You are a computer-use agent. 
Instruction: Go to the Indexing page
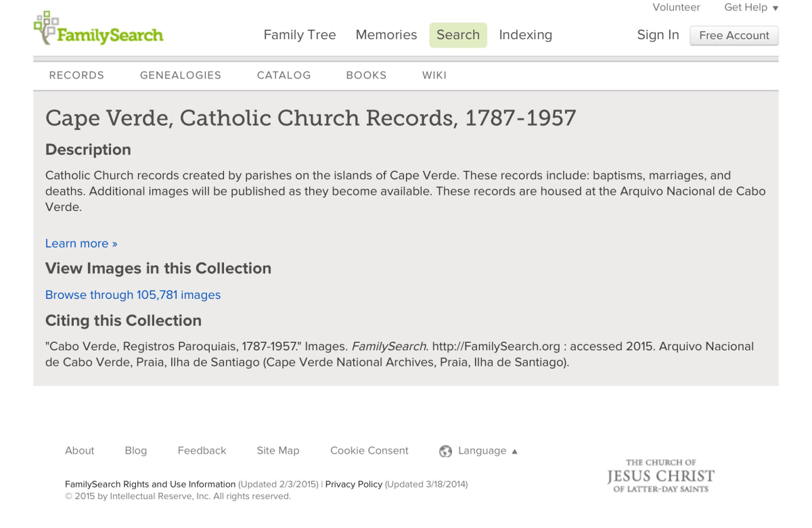click(525, 34)
